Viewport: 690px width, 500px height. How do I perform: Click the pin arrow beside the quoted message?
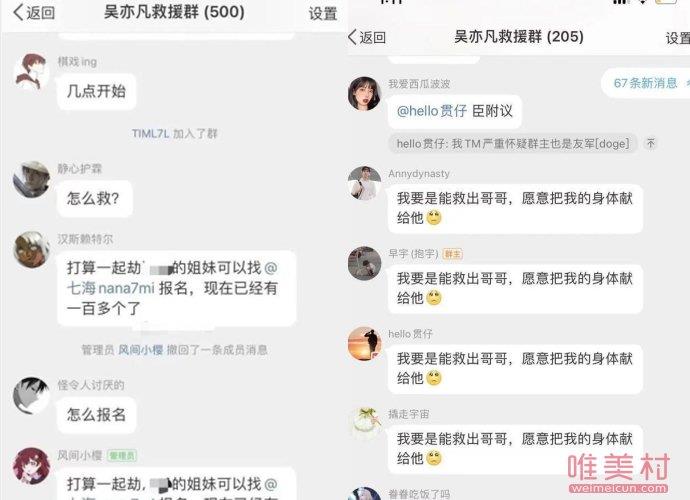650,143
